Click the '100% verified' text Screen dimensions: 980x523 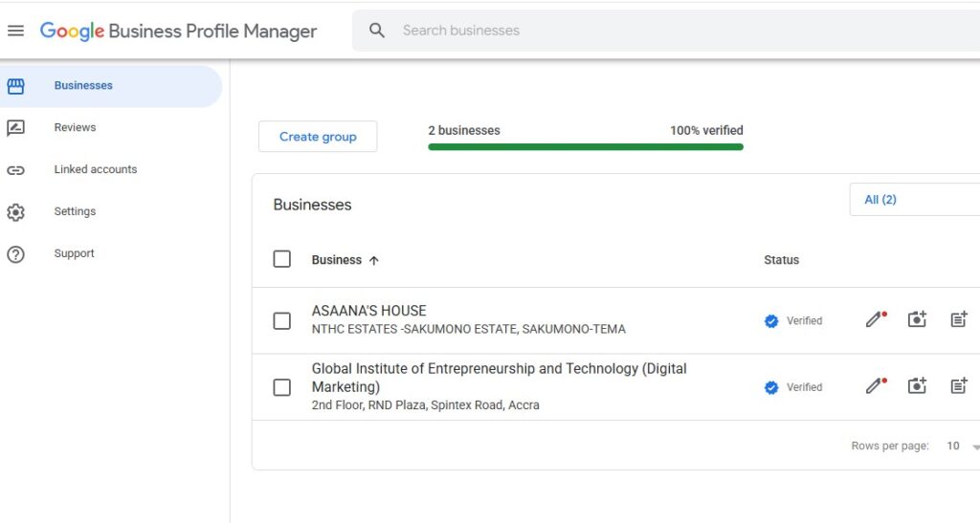coord(706,130)
